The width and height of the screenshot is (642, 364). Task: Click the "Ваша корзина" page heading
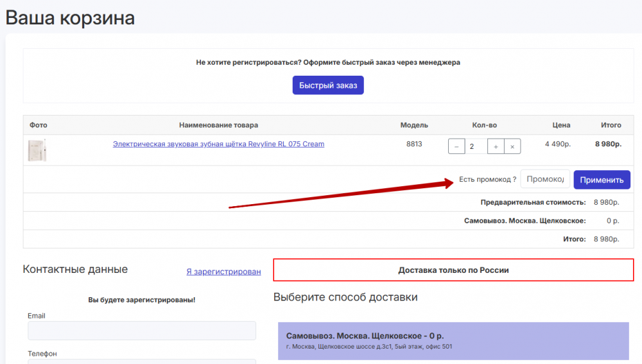point(70,17)
